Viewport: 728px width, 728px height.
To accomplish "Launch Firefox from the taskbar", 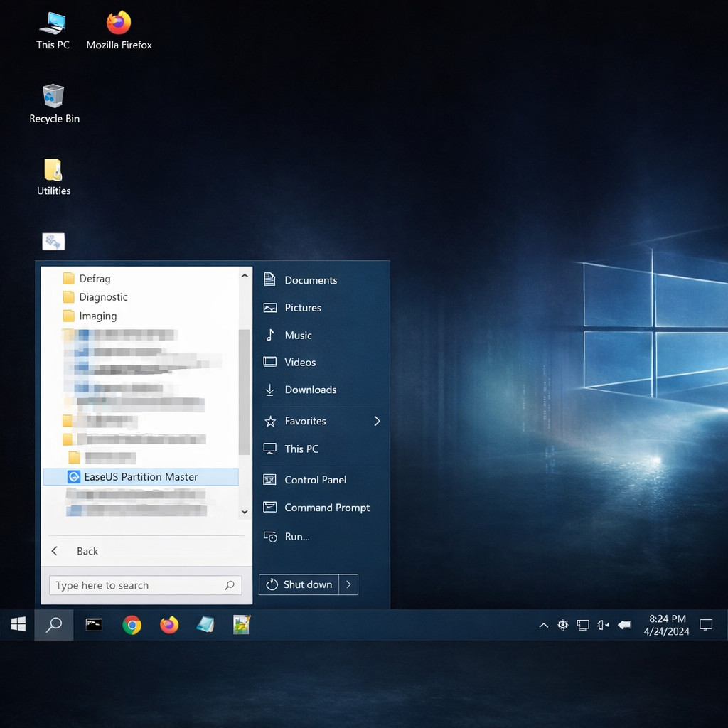I will 168,625.
